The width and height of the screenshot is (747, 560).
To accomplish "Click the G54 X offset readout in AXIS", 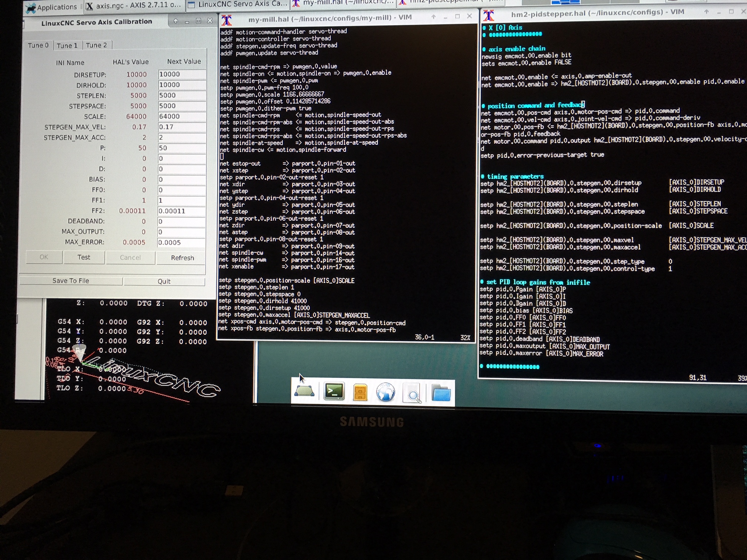I will (92, 322).
